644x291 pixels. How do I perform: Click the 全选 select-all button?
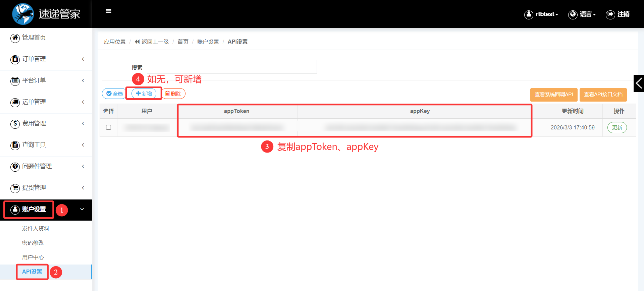tap(114, 94)
